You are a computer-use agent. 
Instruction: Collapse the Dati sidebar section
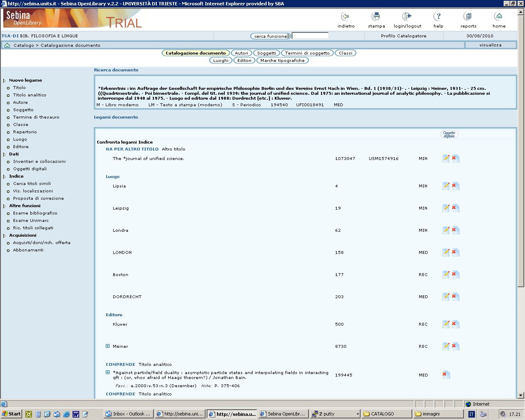tap(5, 155)
